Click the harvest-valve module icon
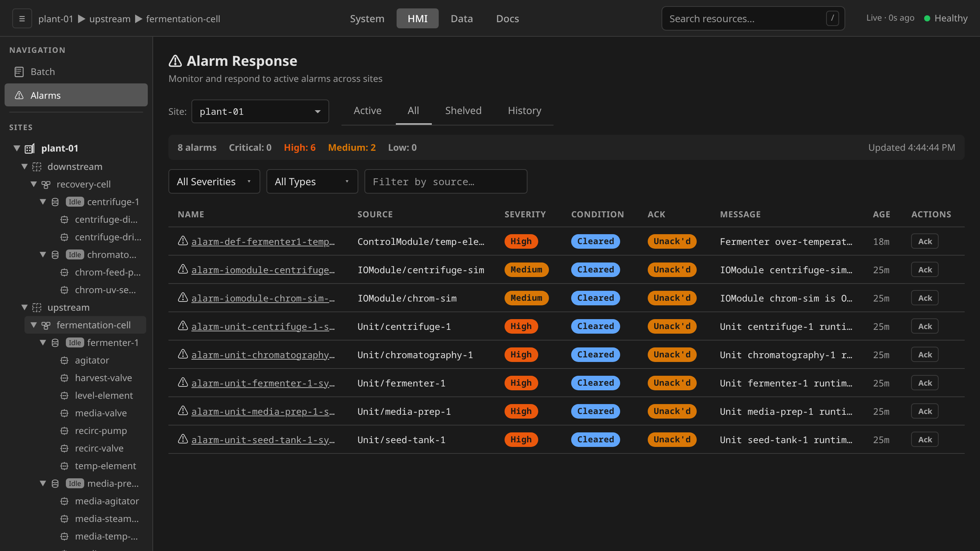Image resolution: width=980 pixels, height=551 pixels. [x=64, y=378]
